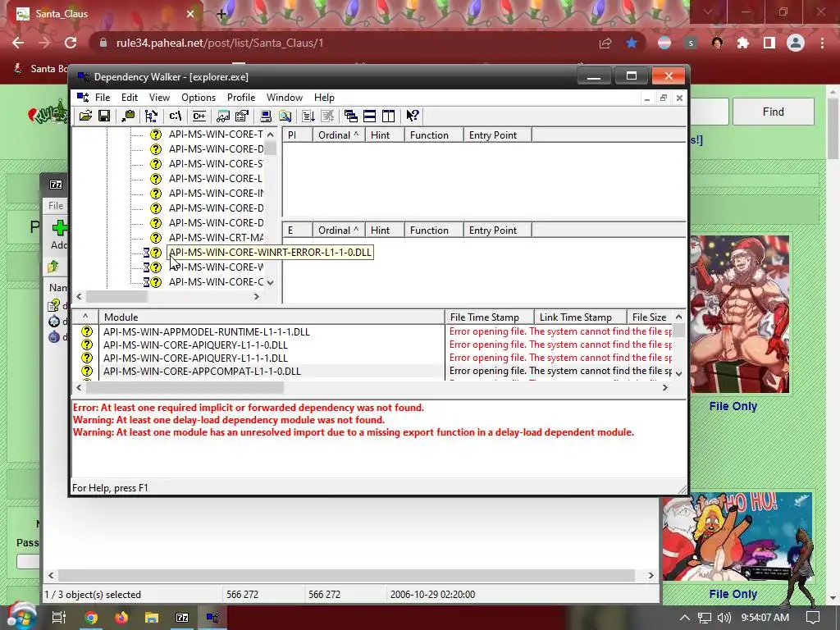The width and height of the screenshot is (840, 630).
Task: Open the View menu
Action: (x=159, y=98)
